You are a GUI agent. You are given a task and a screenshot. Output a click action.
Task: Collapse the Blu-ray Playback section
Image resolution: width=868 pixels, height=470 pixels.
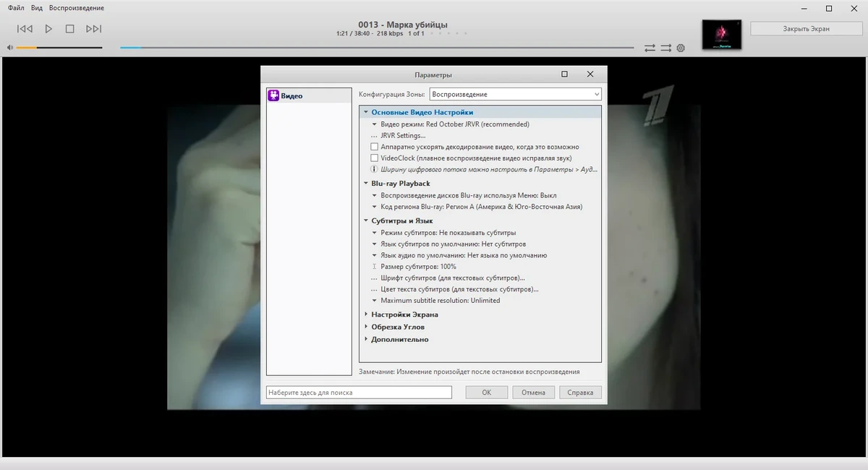366,184
